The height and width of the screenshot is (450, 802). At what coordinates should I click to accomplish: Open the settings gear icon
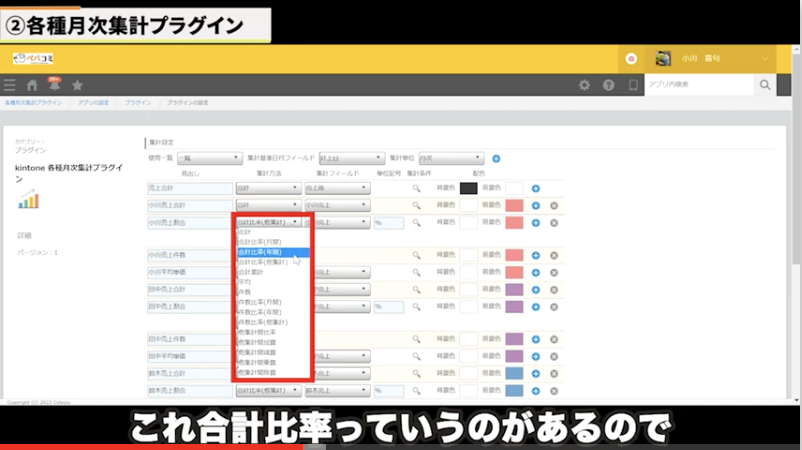tap(585, 86)
